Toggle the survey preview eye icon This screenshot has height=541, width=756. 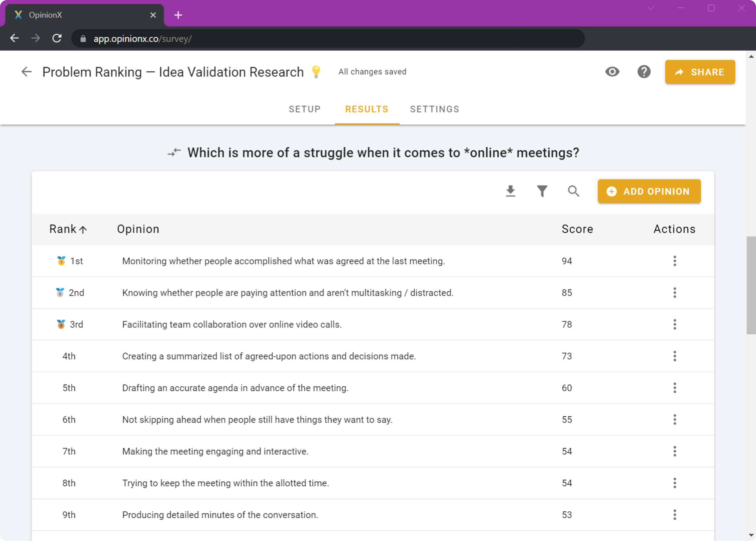(x=613, y=72)
